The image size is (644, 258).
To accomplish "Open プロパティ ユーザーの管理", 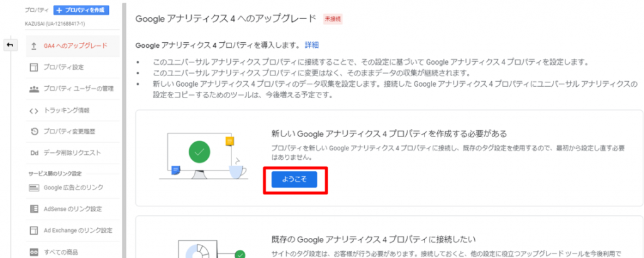I will pyautogui.click(x=72, y=89).
